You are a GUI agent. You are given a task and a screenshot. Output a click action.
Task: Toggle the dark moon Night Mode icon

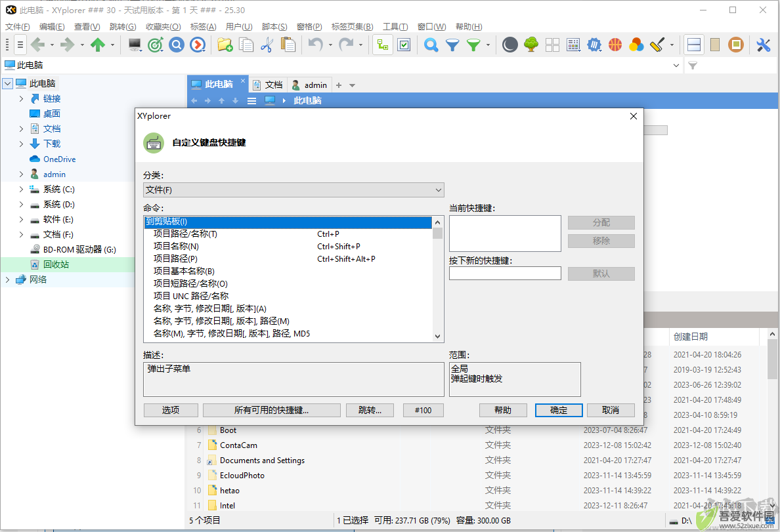click(x=510, y=45)
